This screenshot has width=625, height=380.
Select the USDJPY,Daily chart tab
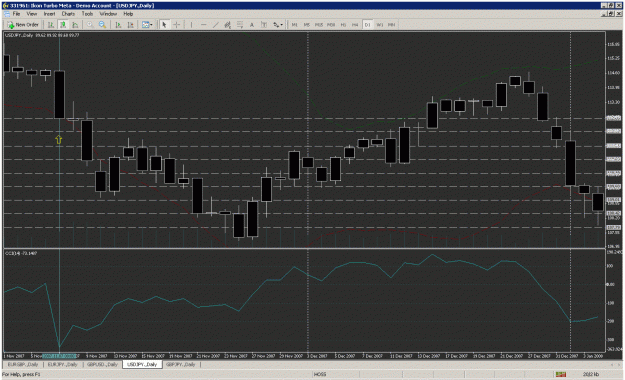tap(142, 364)
